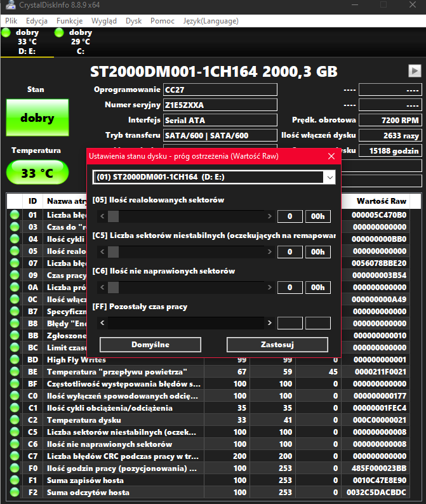Click right arrow of [FF] remaining life slider
Screen dimensions: 426x504
tap(269, 323)
